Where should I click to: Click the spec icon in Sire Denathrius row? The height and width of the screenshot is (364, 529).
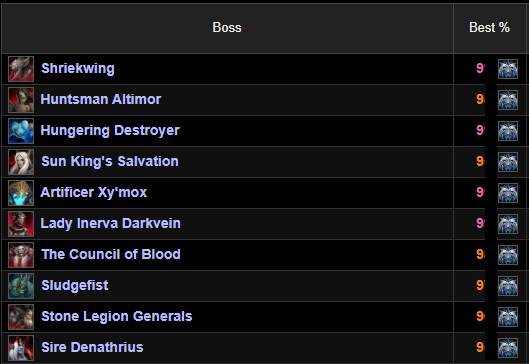pos(508,348)
